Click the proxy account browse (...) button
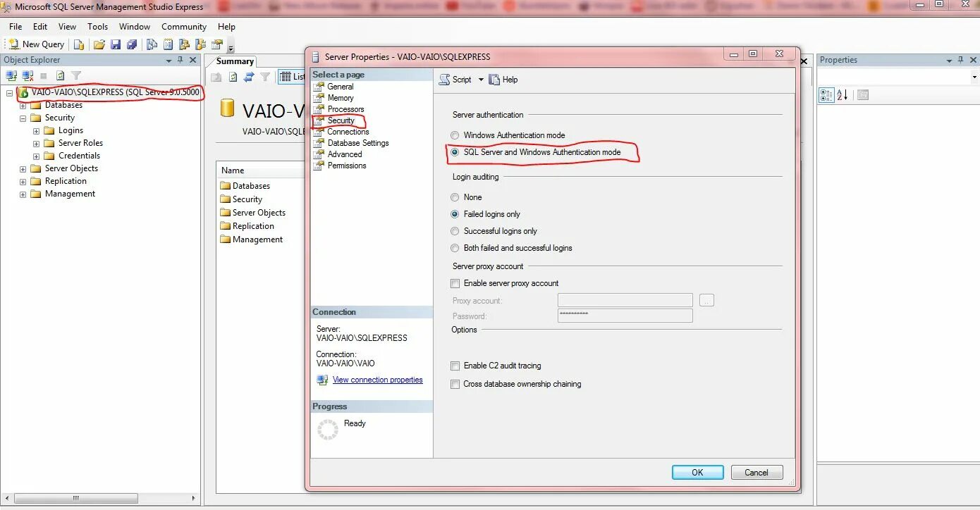 point(706,300)
